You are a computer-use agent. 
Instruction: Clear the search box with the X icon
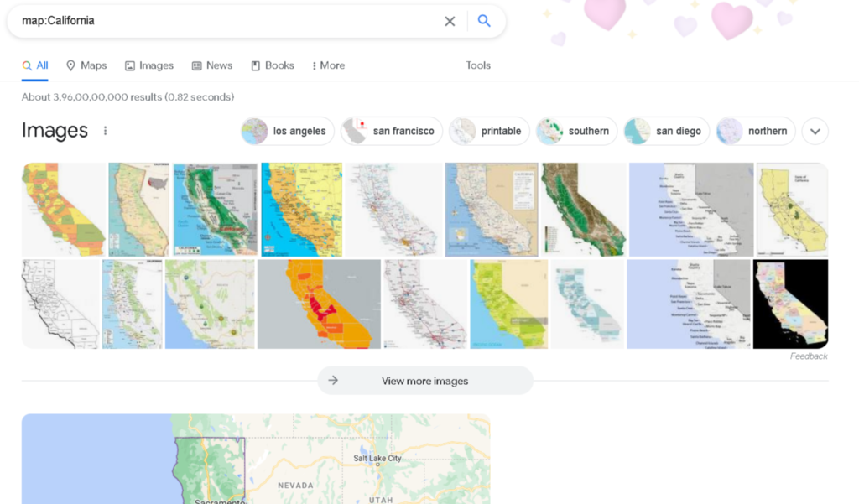pyautogui.click(x=450, y=21)
